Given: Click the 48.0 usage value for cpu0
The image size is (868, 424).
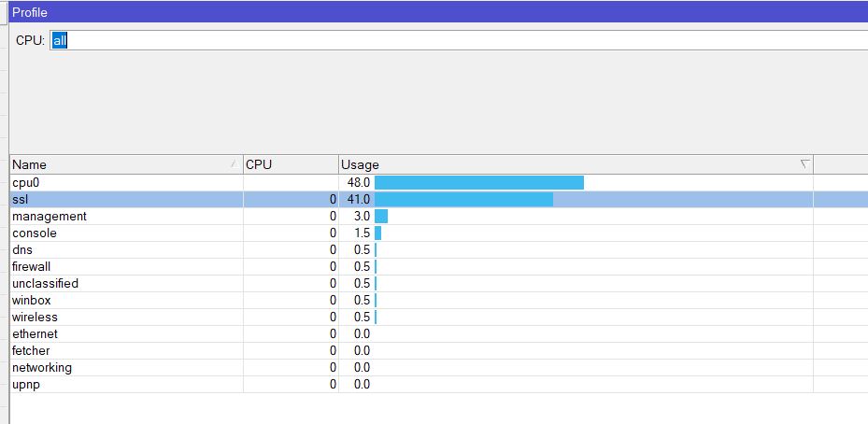Looking at the screenshot, I should [x=359, y=183].
